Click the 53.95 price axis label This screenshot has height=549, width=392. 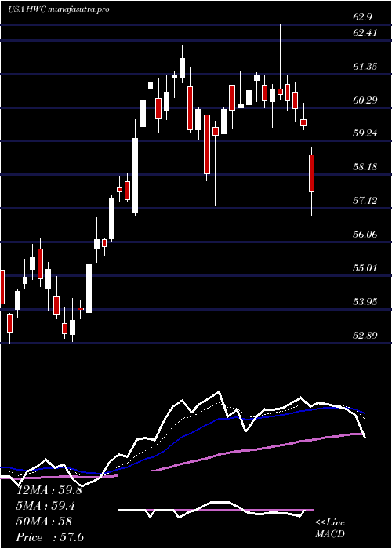[365, 301]
